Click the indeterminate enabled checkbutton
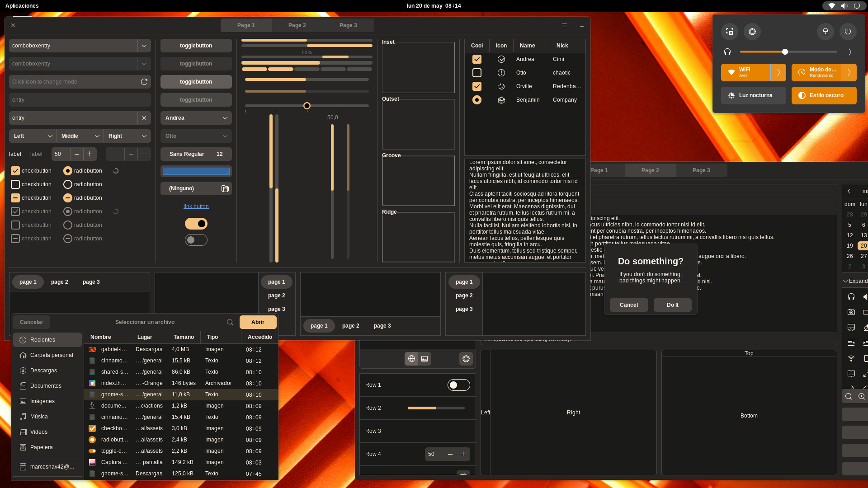Image resolution: width=868 pixels, height=488 pixels. 15,198
